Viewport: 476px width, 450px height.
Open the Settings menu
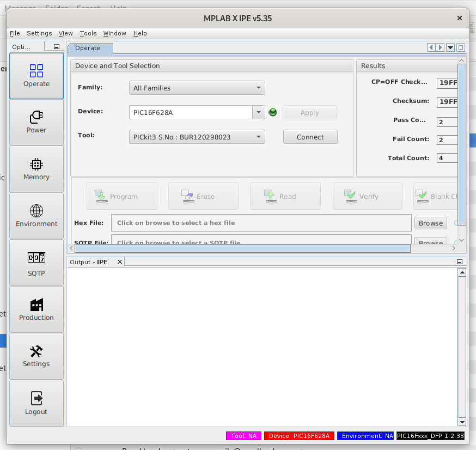[39, 33]
